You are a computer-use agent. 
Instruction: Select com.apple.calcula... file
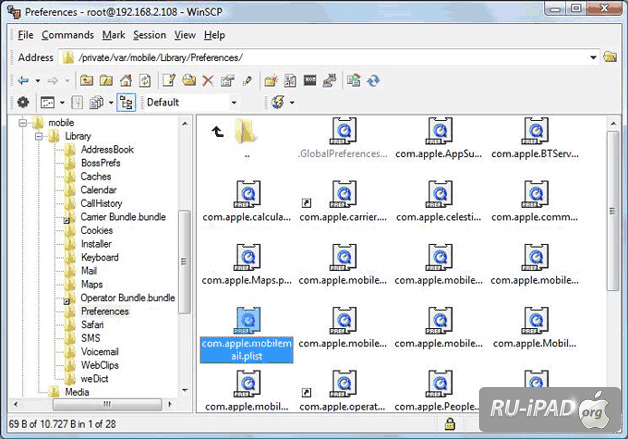[x=247, y=200]
